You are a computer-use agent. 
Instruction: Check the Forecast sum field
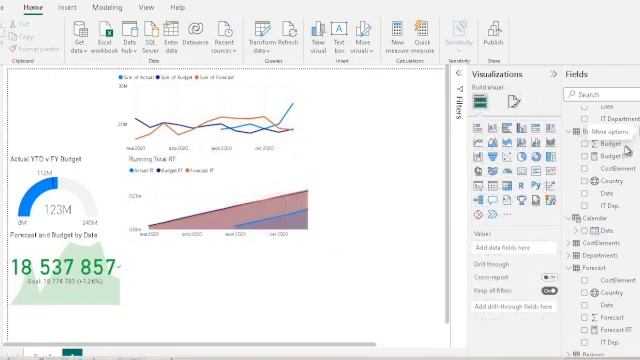click(584, 318)
